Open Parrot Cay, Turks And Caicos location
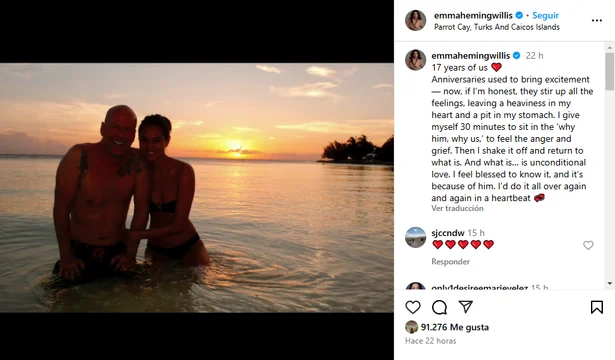Image resolution: width=615 pixels, height=360 pixels. pyautogui.click(x=497, y=27)
